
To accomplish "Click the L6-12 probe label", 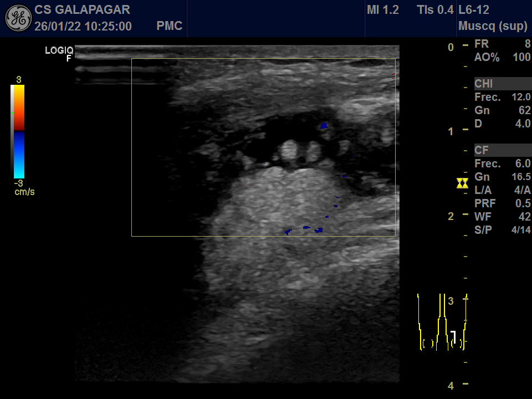I will tap(474, 10).
